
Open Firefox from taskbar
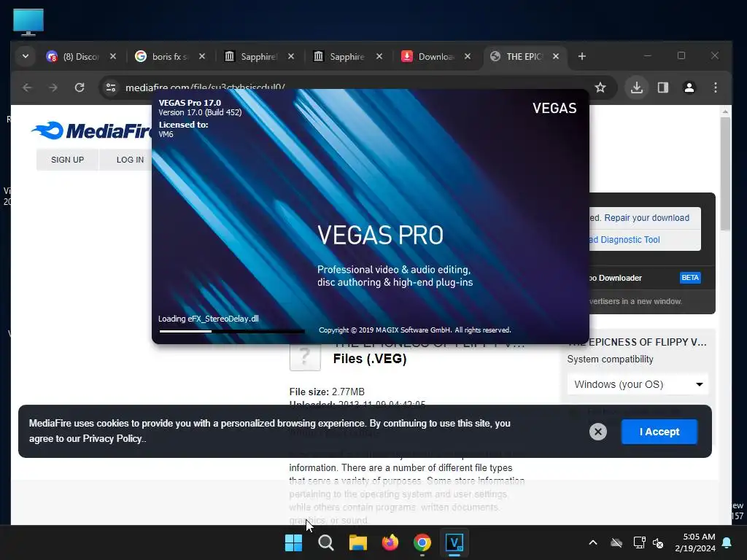(x=390, y=542)
